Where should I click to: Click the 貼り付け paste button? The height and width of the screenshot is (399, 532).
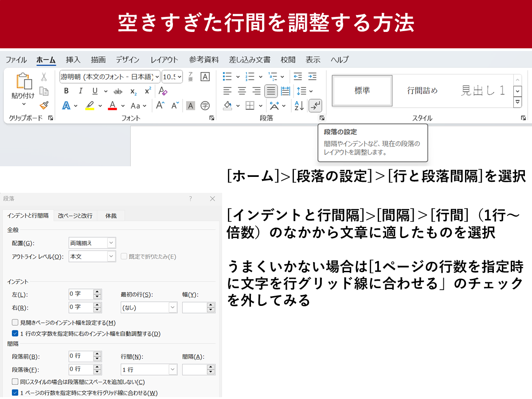click(23, 89)
